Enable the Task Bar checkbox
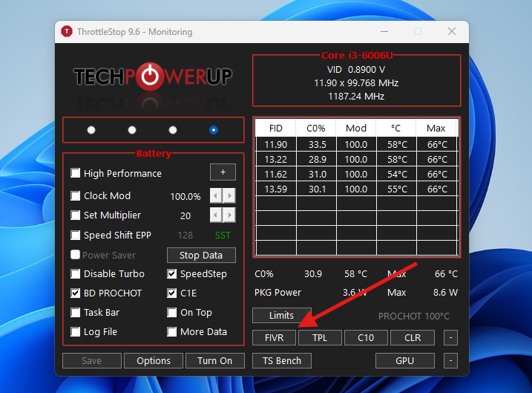The image size is (532, 393). [76, 313]
